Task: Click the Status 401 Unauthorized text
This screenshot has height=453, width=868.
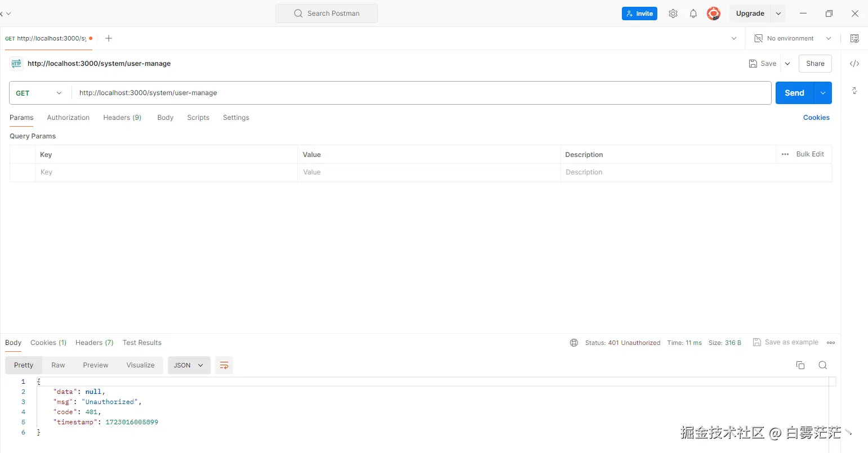Action: 622,343
